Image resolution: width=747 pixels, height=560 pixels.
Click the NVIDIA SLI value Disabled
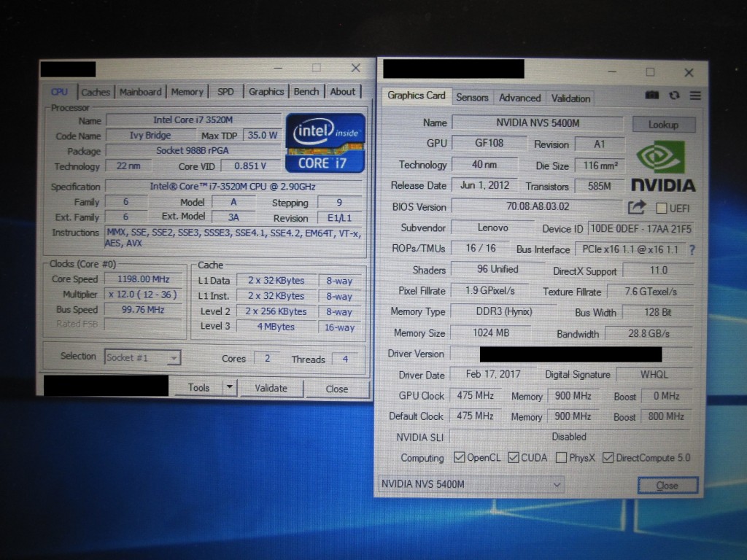570,437
